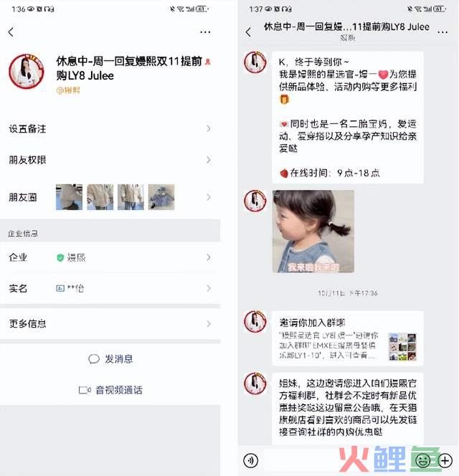459x476 pixels.
Task: Expand the 更多信息 row chevron
Action: point(209,324)
